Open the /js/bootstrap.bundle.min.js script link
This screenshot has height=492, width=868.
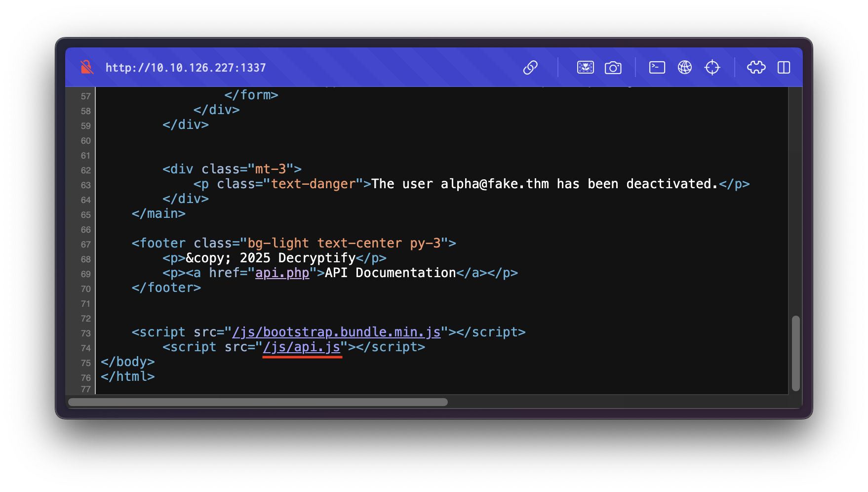point(336,332)
